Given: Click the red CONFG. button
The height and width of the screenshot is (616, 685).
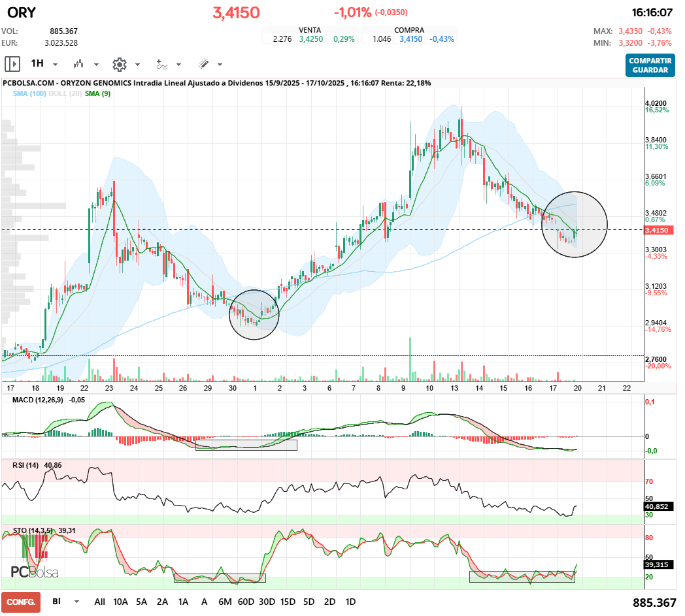Looking at the screenshot, I should pyautogui.click(x=21, y=602).
